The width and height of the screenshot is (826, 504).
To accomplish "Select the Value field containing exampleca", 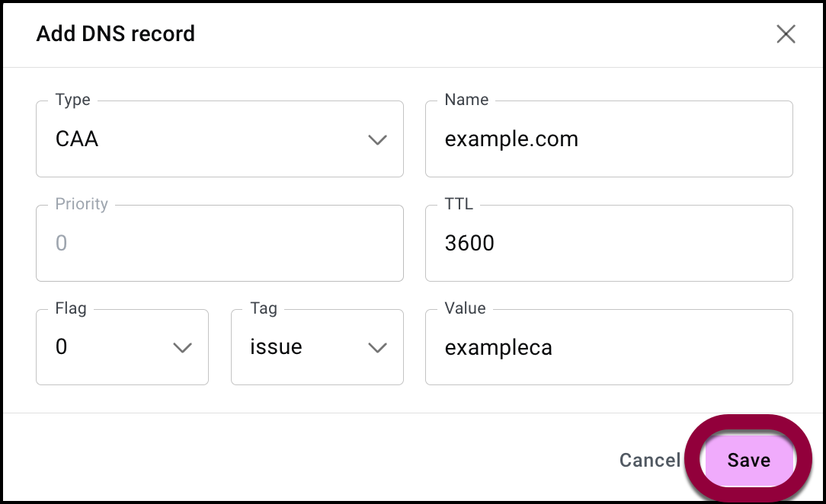I will coord(608,347).
